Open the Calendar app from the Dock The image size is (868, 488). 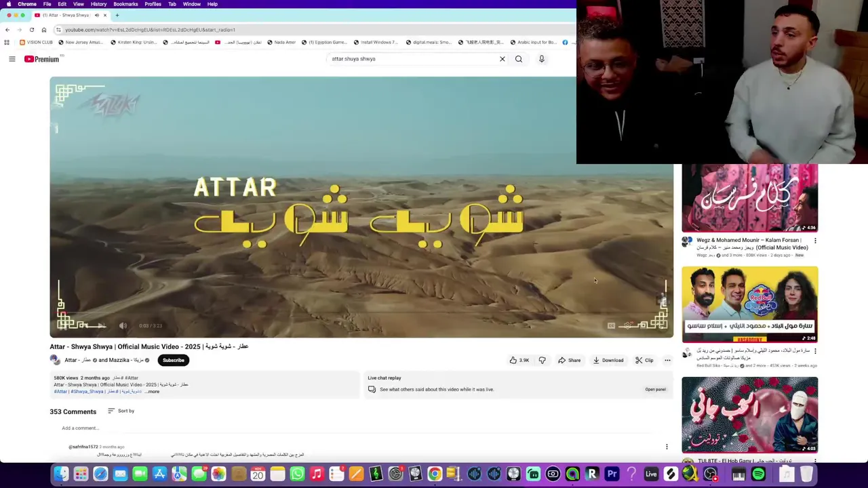tap(258, 474)
